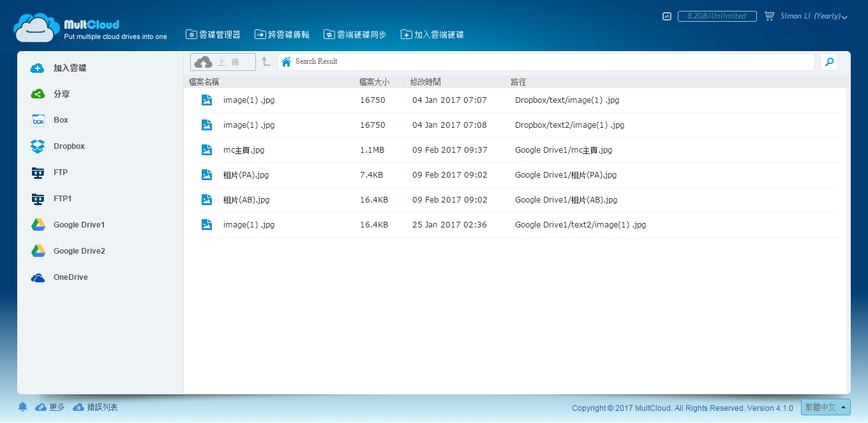
Task: Switch to the 跨雲碟傳輸 tab
Action: (x=282, y=35)
